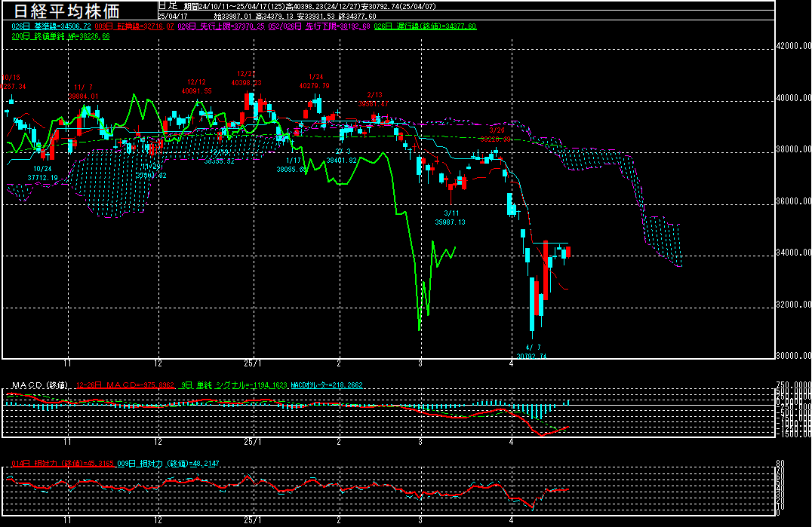Click the 10/24 low annotation 37712.19
Viewport: 812px width, 527px height.
(x=42, y=173)
